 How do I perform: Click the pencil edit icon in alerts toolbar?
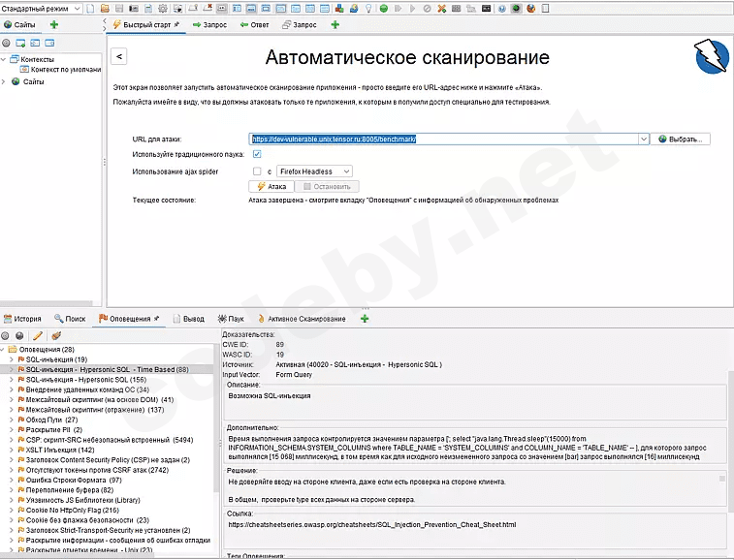point(38,335)
